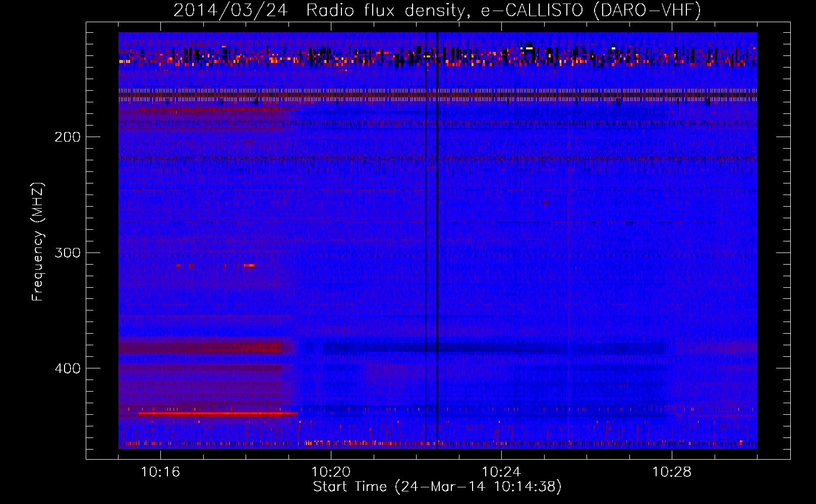Click the '10:28' time tick label
The image size is (816, 504).
(x=672, y=472)
